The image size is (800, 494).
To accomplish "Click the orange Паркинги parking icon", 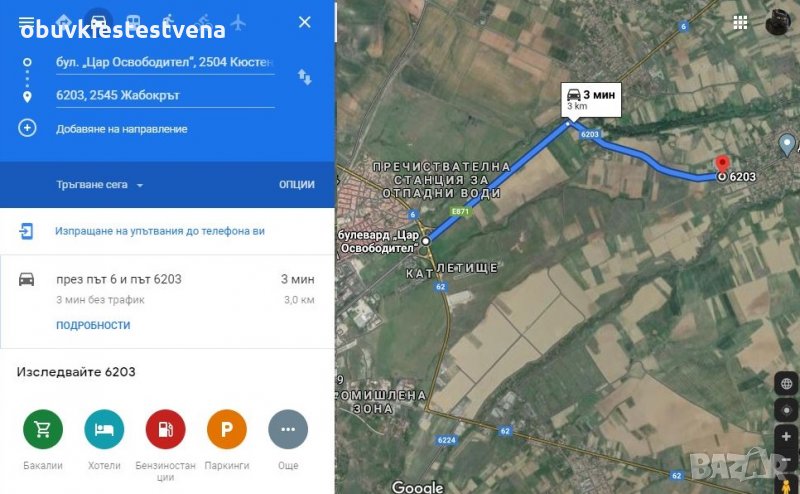I will pos(227,429).
